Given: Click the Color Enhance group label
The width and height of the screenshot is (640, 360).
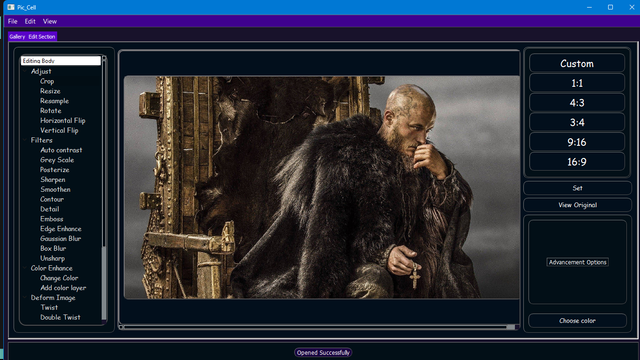Looking at the screenshot, I should [51, 268].
